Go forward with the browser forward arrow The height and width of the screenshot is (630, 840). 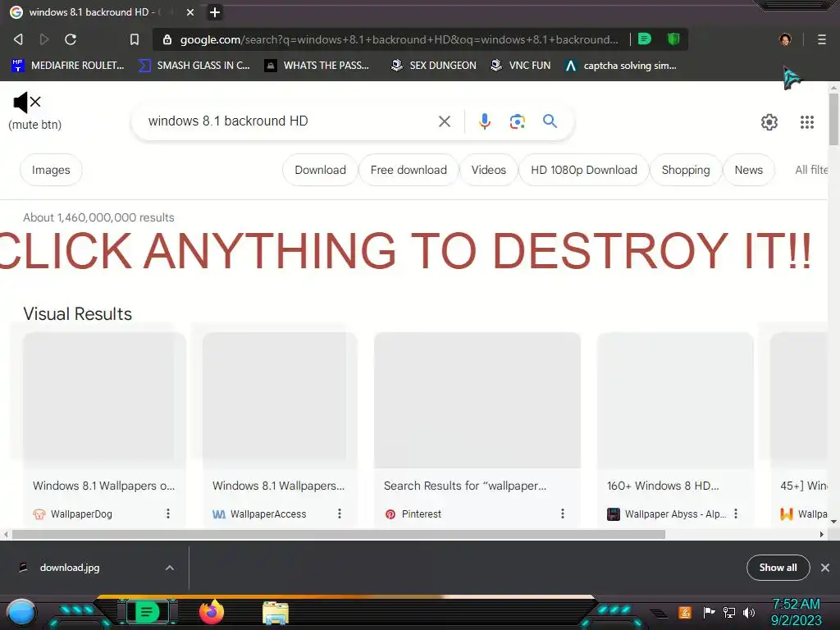(x=44, y=39)
